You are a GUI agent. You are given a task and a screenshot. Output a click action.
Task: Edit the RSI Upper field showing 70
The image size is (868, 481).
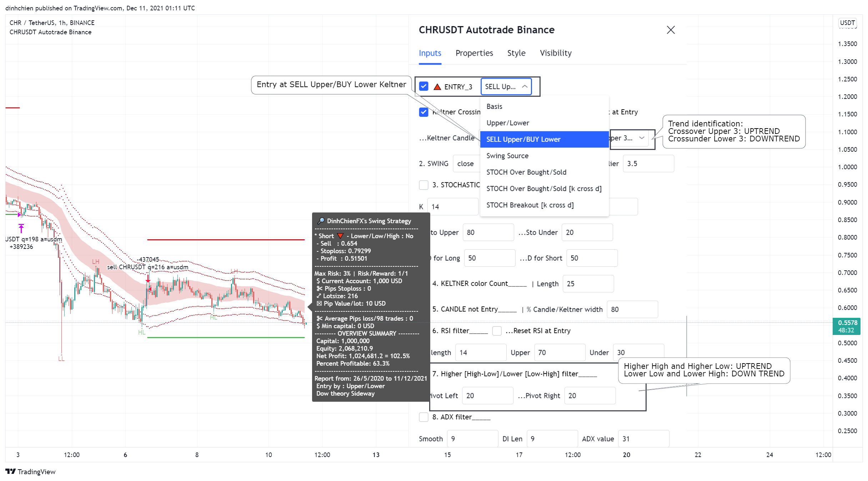pyautogui.click(x=560, y=353)
